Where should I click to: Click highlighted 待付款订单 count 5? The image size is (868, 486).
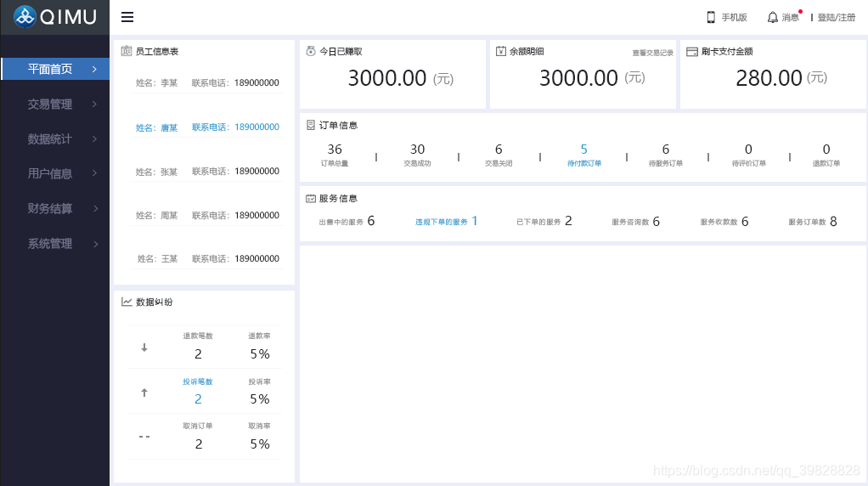click(584, 150)
